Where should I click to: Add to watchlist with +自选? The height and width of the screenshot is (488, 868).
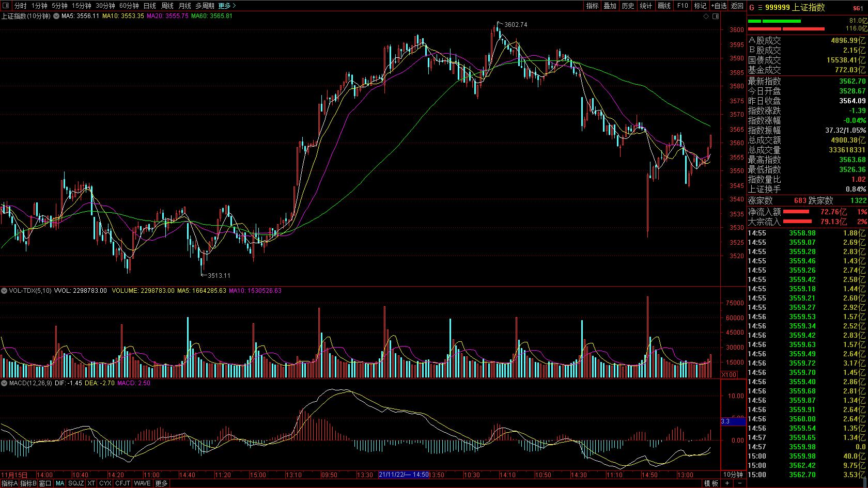point(719,6)
